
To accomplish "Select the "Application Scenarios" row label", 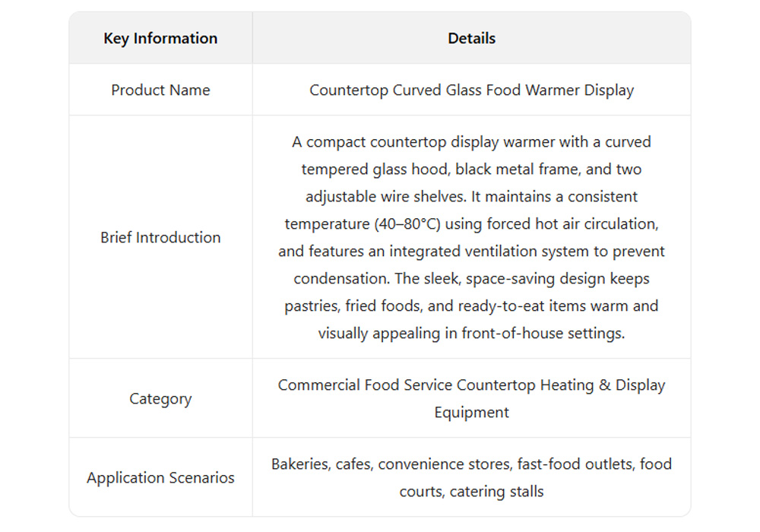I will pos(160,477).
